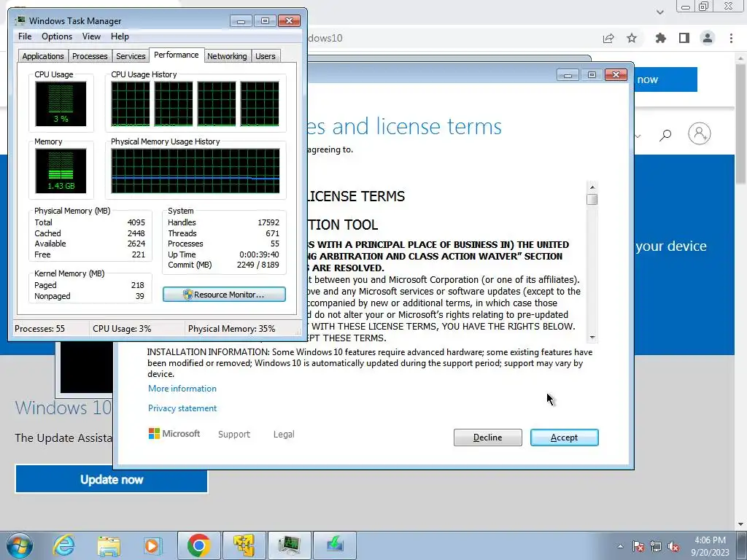Decline the license terms
This screenshot has height=560, width=747.
click(x=487, y=437)
